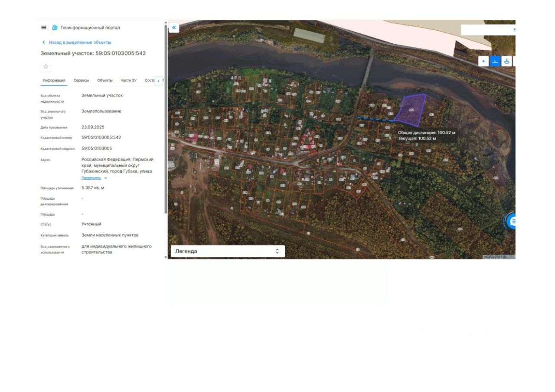Click the Кадастровый квартал value 59:05:0103005
The height and width of the screenshot is (392, 555).
click(97, 148)
